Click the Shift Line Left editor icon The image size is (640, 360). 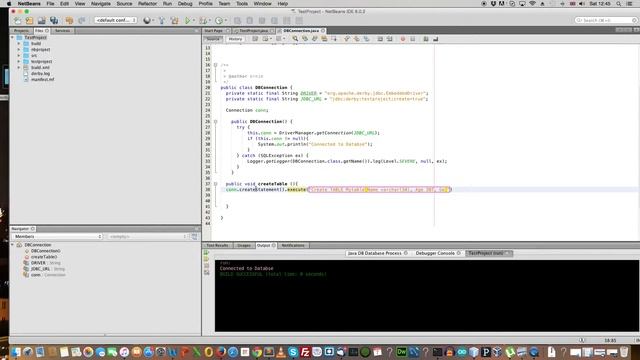point(380,39)
